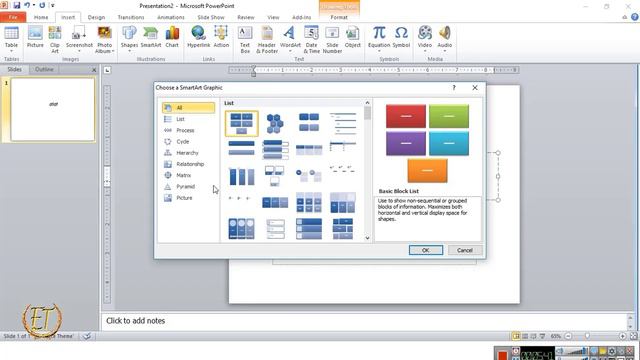Confirm with the OK button
Image resolution: width=640 pixels, height=360 pixels.
426,250
